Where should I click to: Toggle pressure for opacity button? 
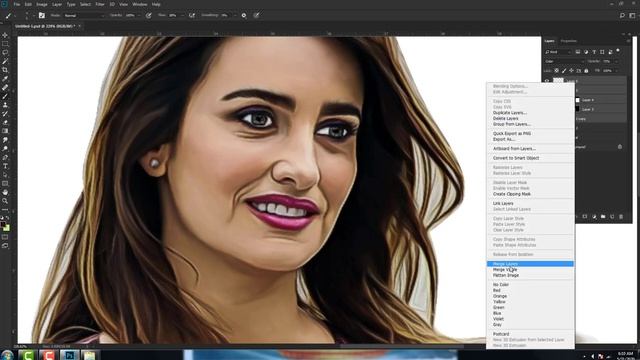tap(149, 15)
